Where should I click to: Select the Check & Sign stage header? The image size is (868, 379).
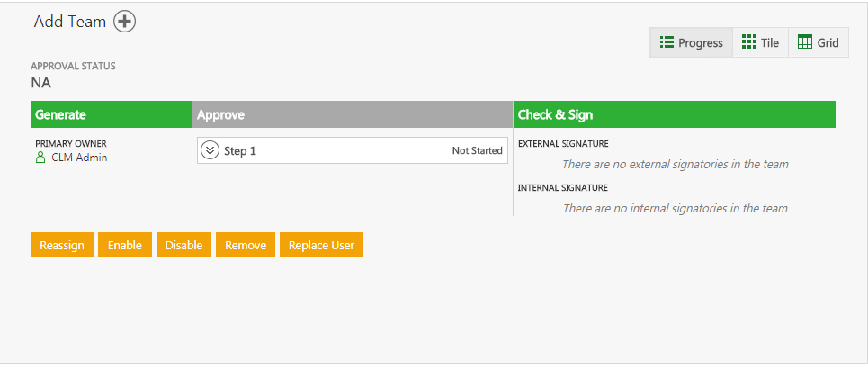click(674, 115)
